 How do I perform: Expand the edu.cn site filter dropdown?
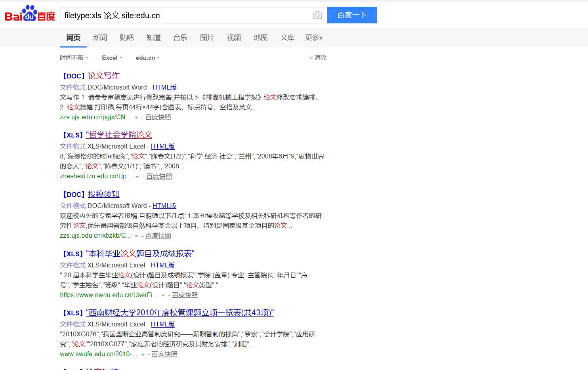pos(148,58)
